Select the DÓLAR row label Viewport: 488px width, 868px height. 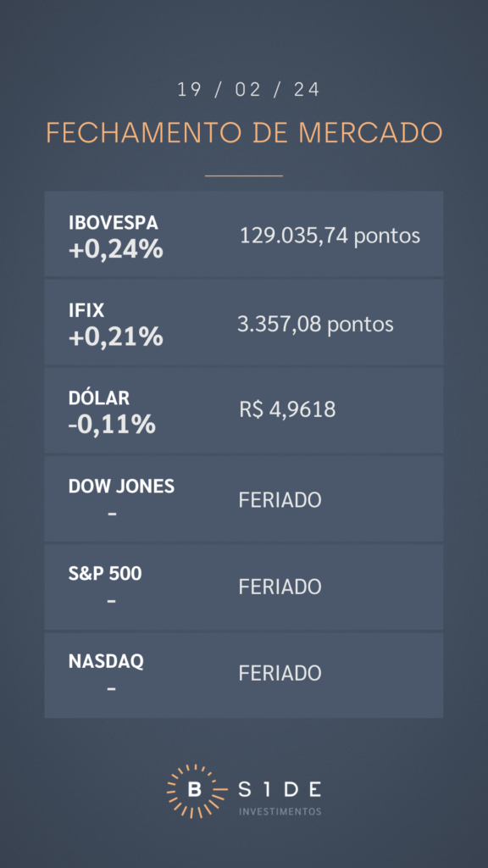pos(99,398)
